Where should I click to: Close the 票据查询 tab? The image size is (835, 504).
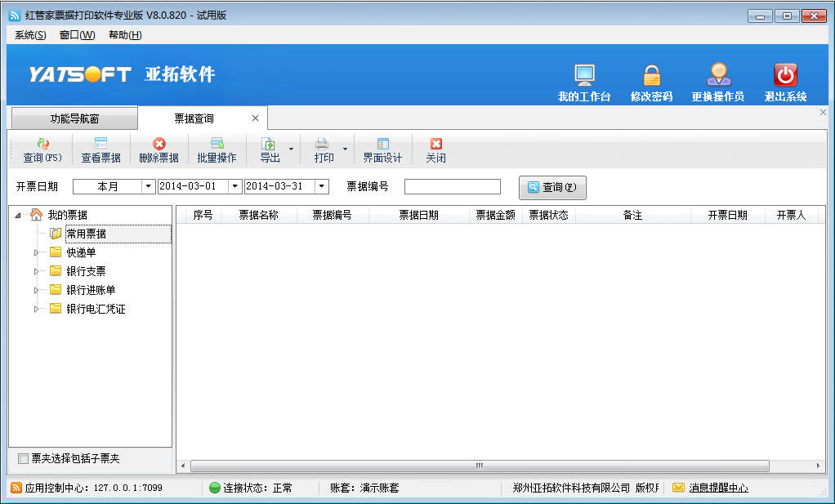[x=255, y=118]
